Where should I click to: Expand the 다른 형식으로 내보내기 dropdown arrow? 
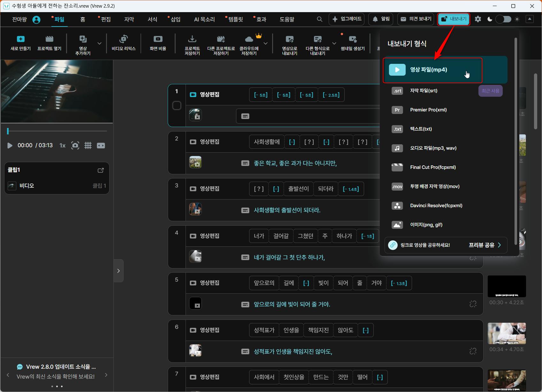334,43
